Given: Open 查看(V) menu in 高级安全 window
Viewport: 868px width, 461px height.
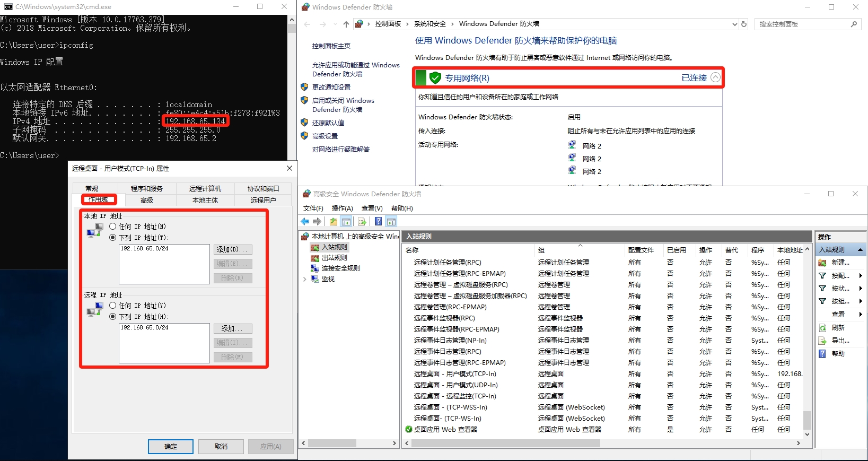Looking at the screenshot, I should (372, 208).
